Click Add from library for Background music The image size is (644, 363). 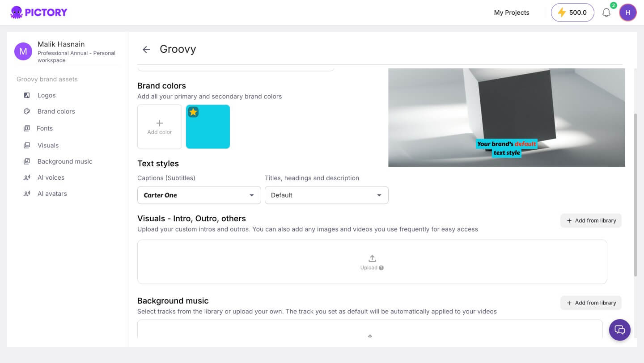tap(591, 303)
